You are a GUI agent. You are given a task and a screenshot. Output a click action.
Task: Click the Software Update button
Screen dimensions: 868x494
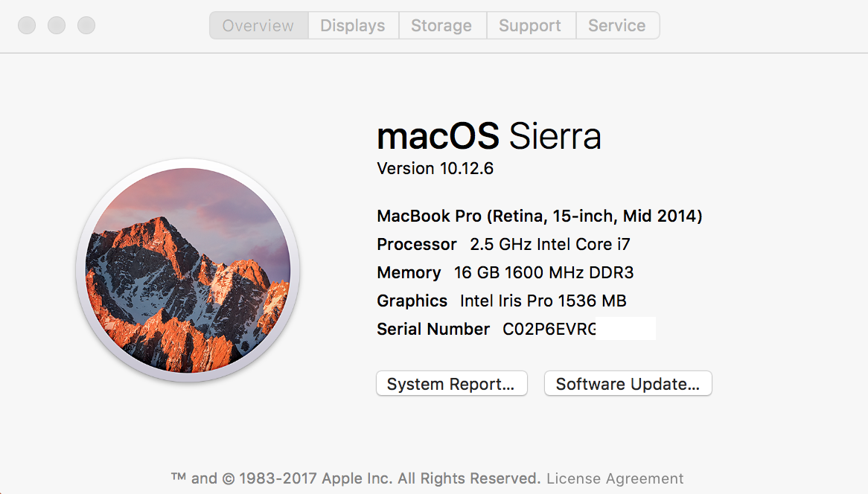628,384
